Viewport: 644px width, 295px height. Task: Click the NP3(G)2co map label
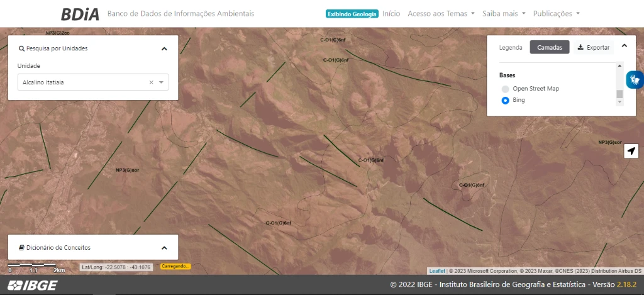[x=57, y=33]
